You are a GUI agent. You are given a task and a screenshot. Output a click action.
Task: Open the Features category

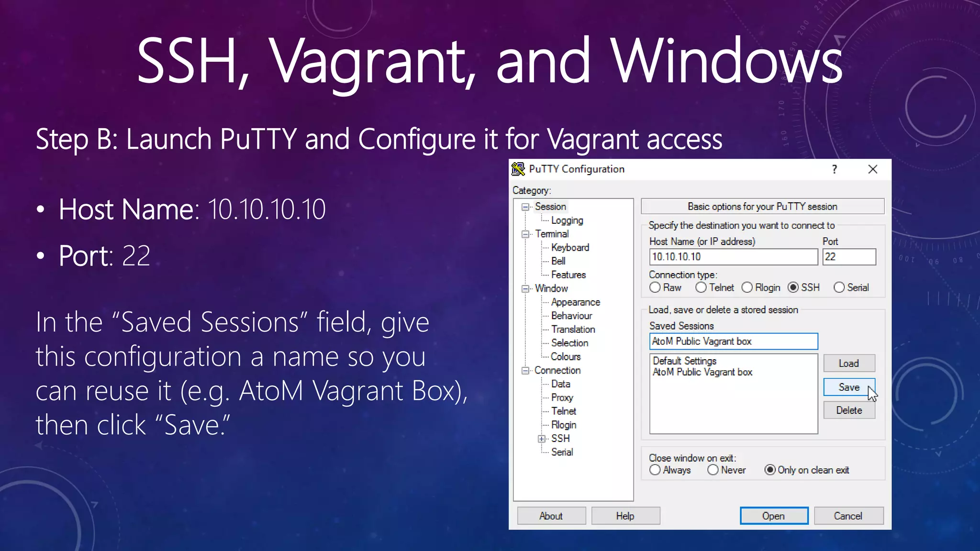568,275
